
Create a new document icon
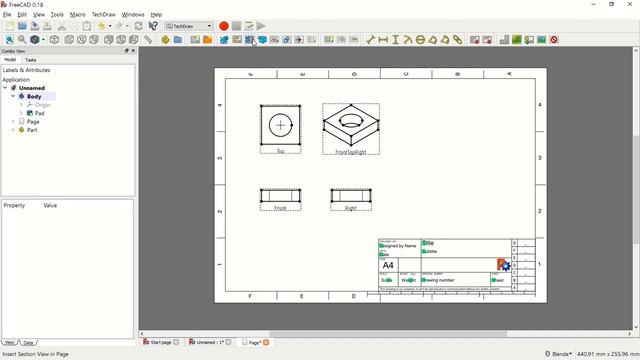click(x=10, y=26)
